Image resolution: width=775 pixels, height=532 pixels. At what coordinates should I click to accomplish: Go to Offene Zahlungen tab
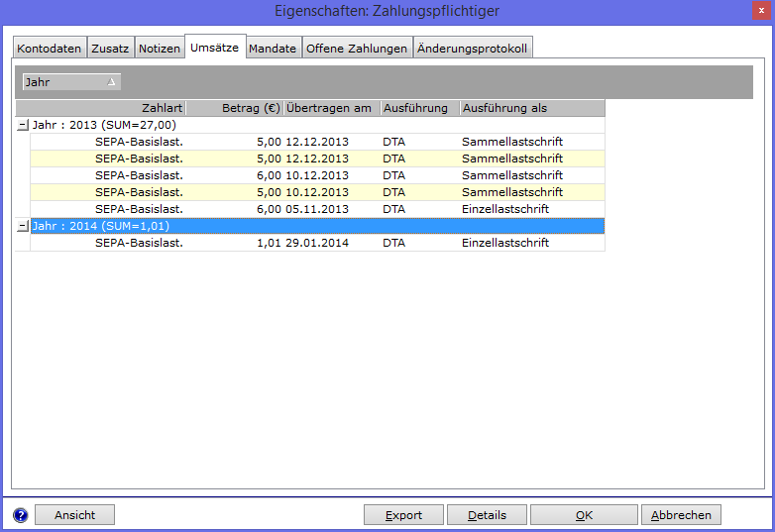pyautogui.click(x=357, y=49)
